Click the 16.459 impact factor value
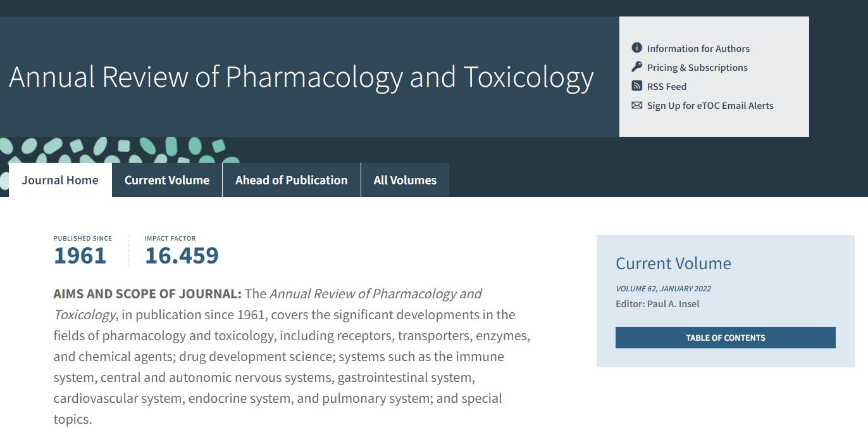868x437 pixels. pyautogui.click(x=182, y=256)
